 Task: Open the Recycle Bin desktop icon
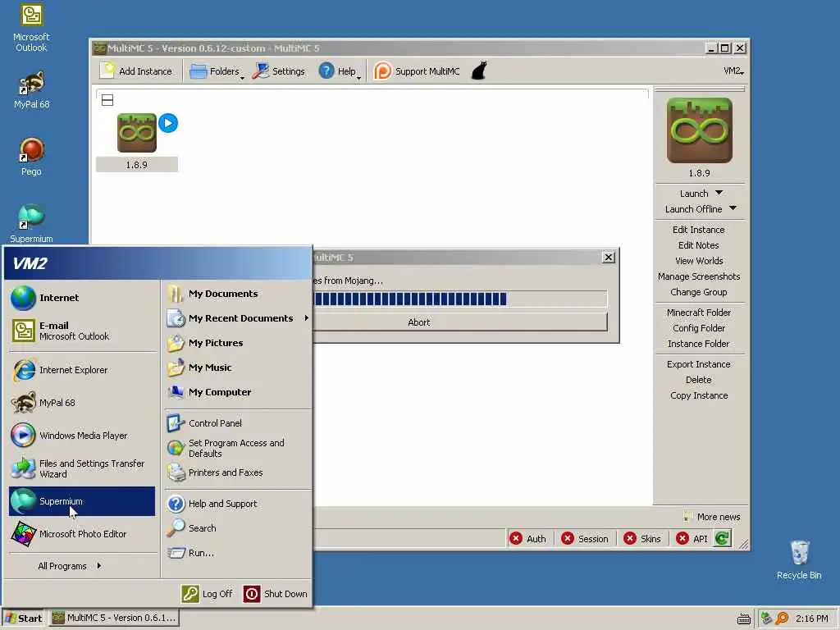[x=799, y=559]
